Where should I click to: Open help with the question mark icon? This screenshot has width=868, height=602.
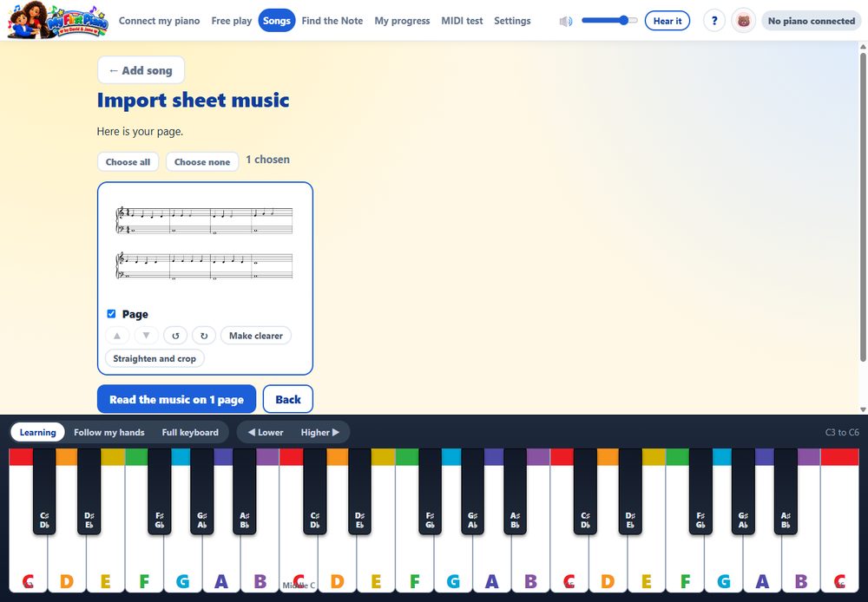click(x=714, y=21)
